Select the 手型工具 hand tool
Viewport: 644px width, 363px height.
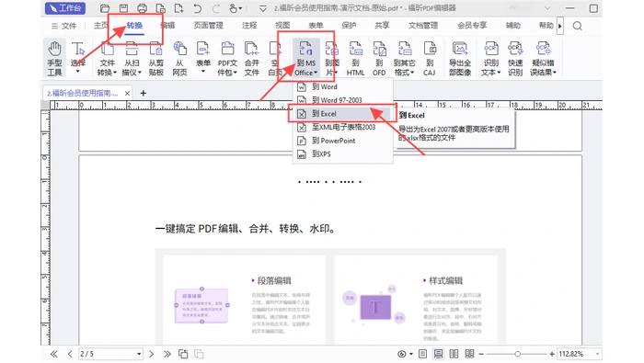pyautogui.click(x=54, y=58)
